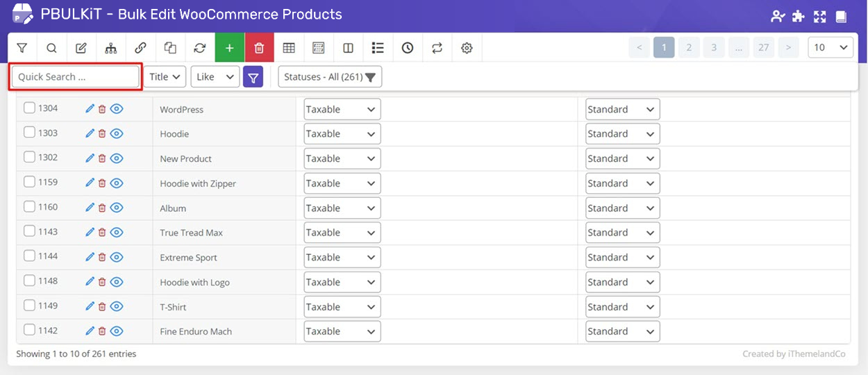868x375 pixels.
Task: Open the settings gear icon in toolbar
Action: [467, 48]
